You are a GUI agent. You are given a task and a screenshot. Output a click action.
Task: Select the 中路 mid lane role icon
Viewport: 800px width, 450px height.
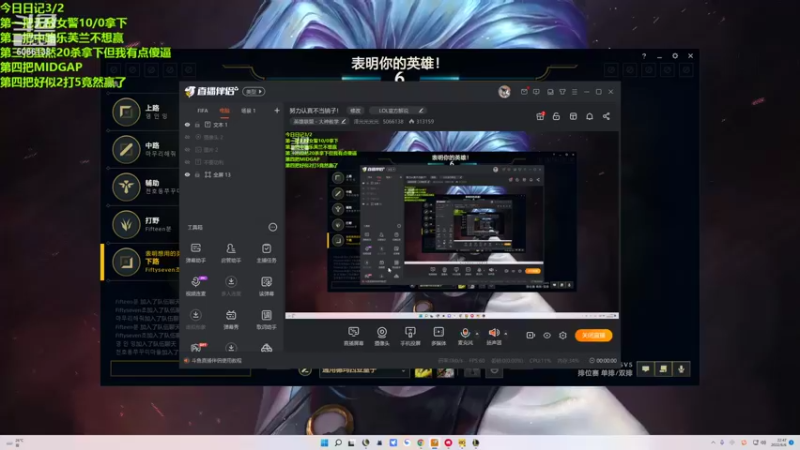tap(126, 149)
